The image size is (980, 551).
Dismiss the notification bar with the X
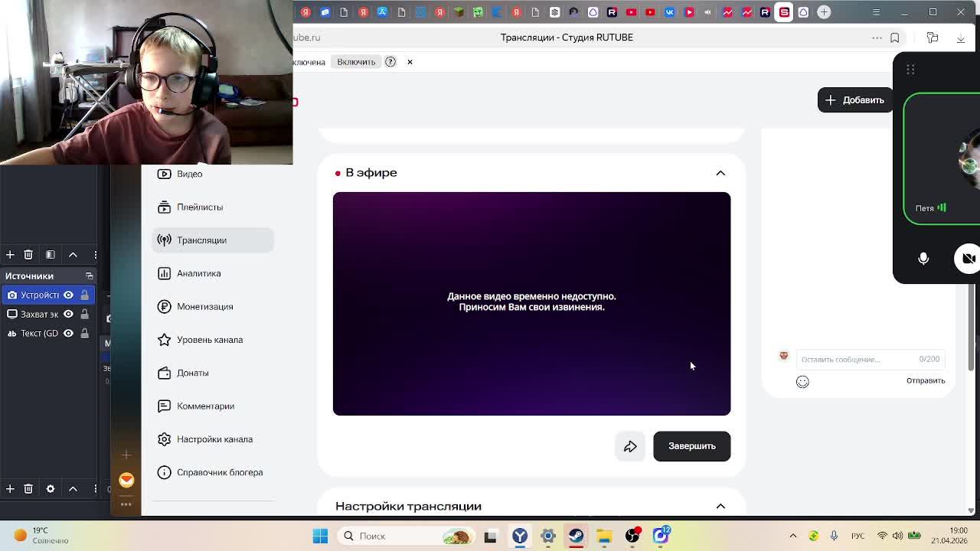410,62
